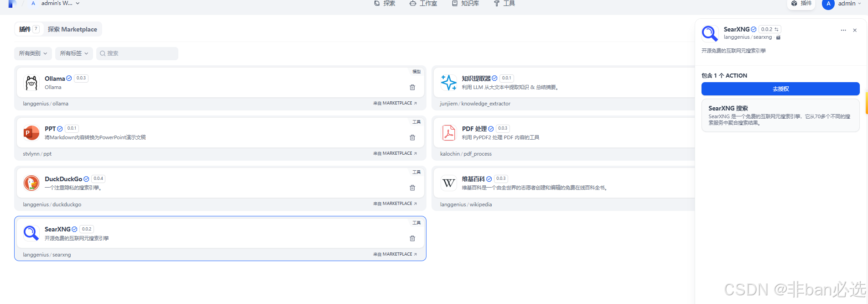Open the 知识库 nav item
Screen dimensions: 868x304
pos(465,3)
